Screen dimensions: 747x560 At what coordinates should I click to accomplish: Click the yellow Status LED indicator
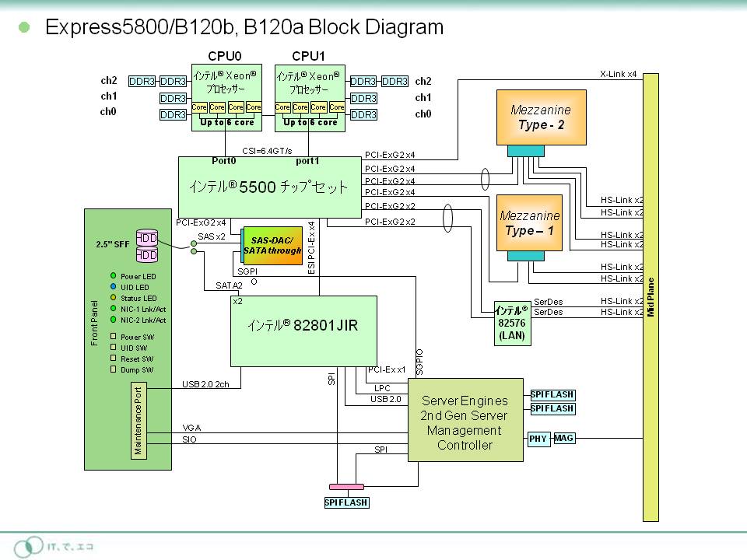point(114,298)
